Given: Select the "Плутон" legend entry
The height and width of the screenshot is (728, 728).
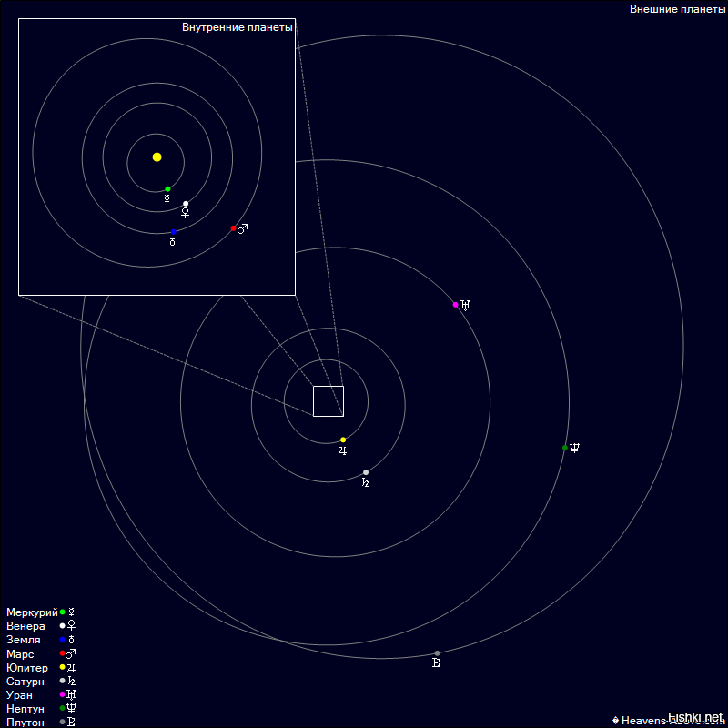Looking at the screenshot, I should 25,723.
